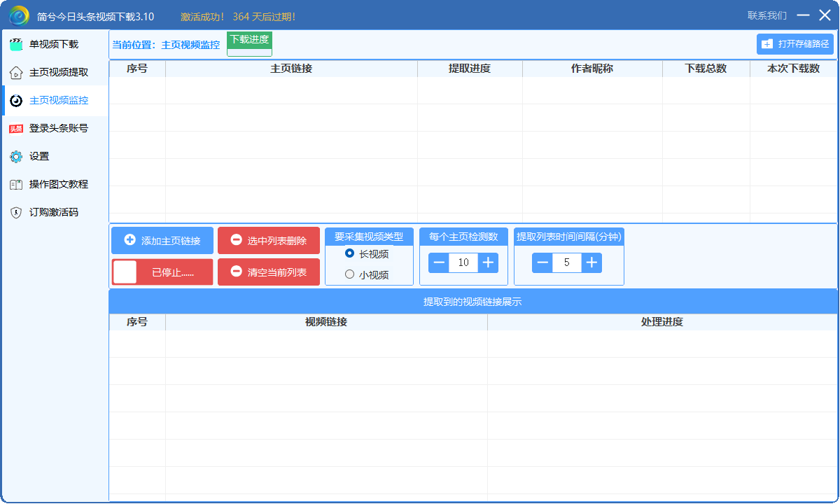Increase the 每个主页检测数 value with plus

tap(489, 263)
